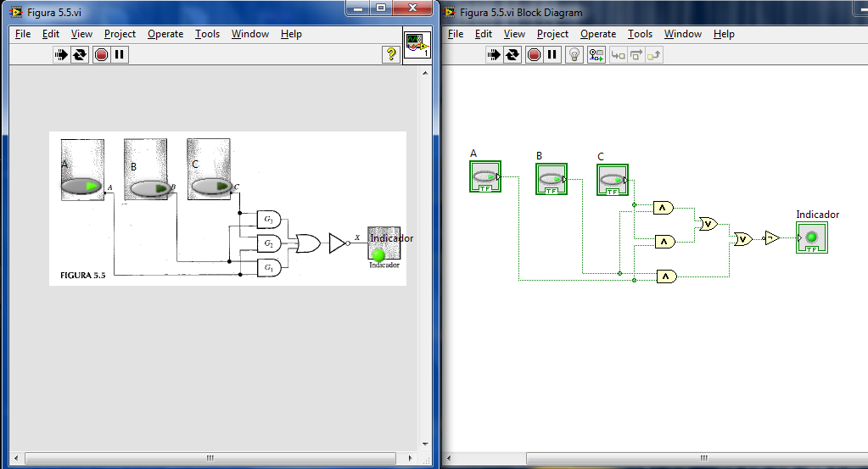The image size is (868, 469).
Task: Click Abort Execution in Block Diagram toolbar
Action: point(534,55)
